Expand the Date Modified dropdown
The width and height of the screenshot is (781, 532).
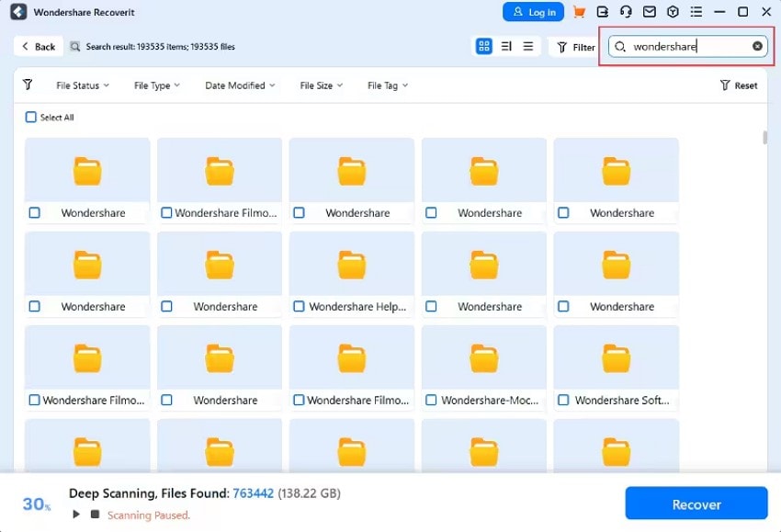tap(240, 85)
